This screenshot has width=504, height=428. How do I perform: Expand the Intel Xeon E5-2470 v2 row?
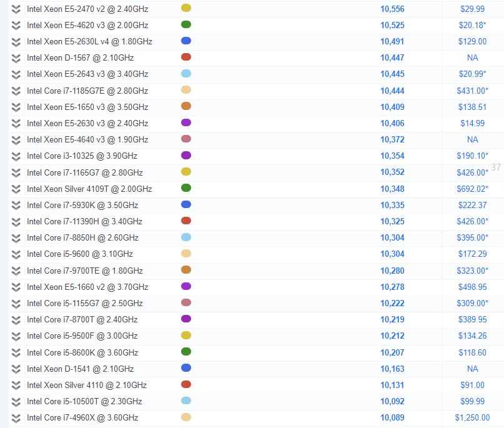(16, 9)
